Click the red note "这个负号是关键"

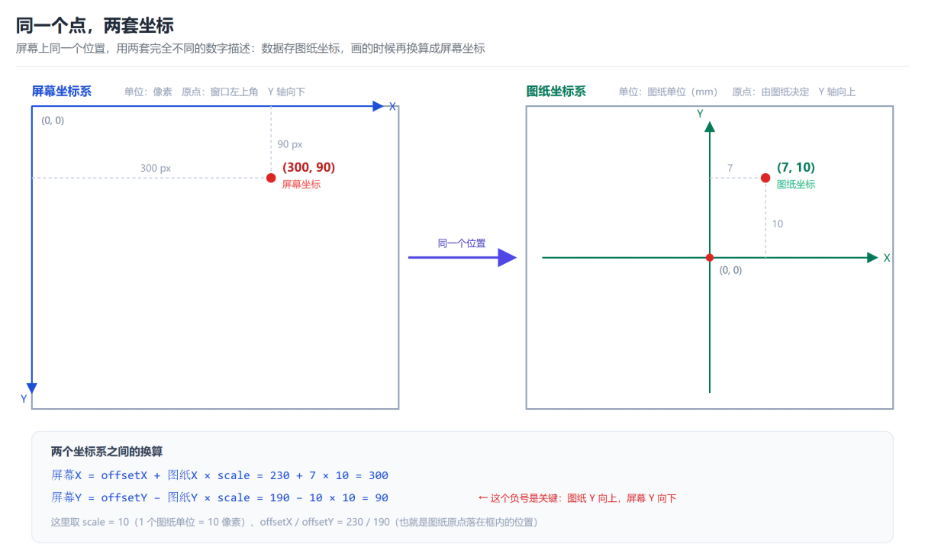pyautogui.click(x=577, y=498)
